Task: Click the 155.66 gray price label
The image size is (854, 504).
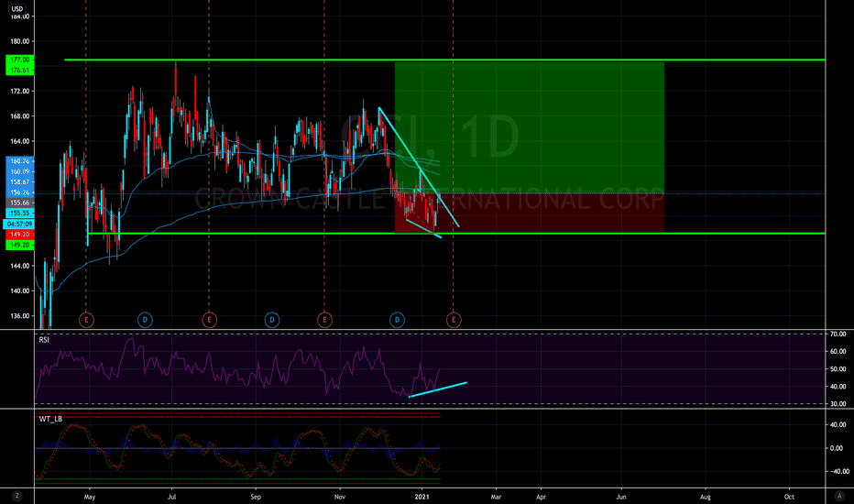Action: click(19, 203)
